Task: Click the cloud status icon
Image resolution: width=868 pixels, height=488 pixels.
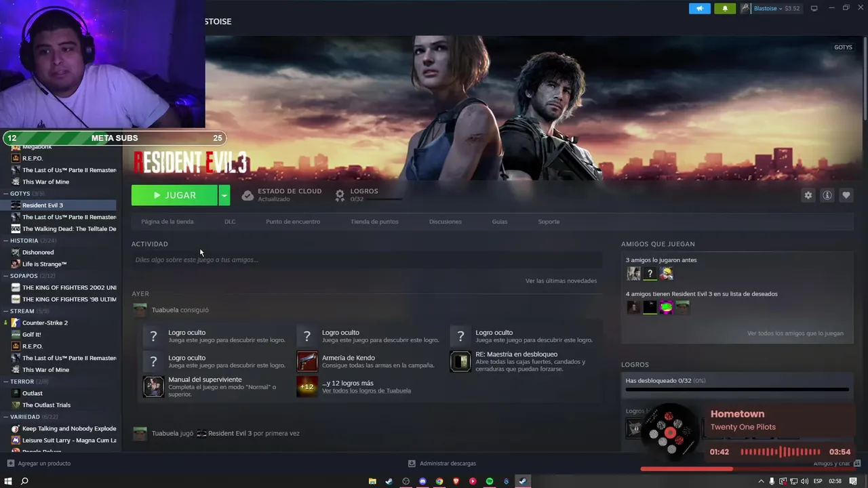Action: pos(248,195)
